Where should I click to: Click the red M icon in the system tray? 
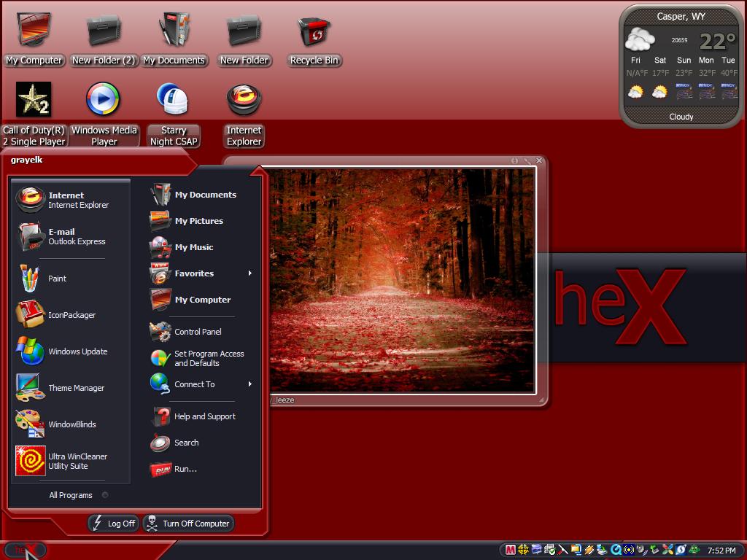point(510,550)
